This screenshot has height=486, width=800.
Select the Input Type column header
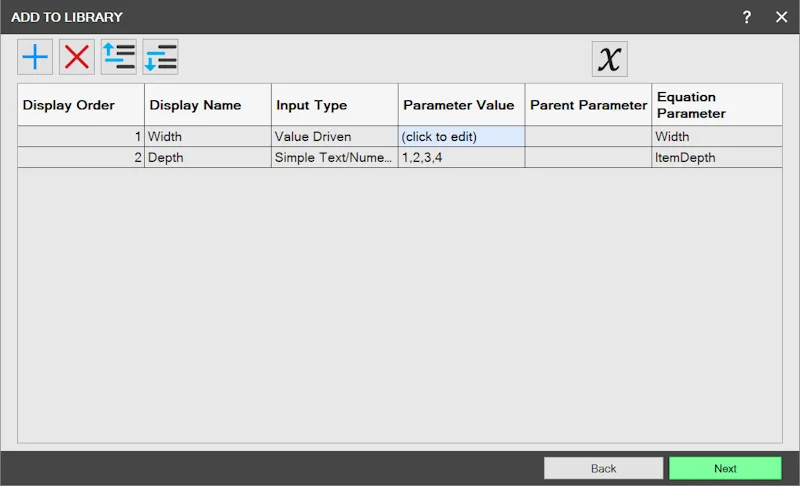tap(335, 105)
